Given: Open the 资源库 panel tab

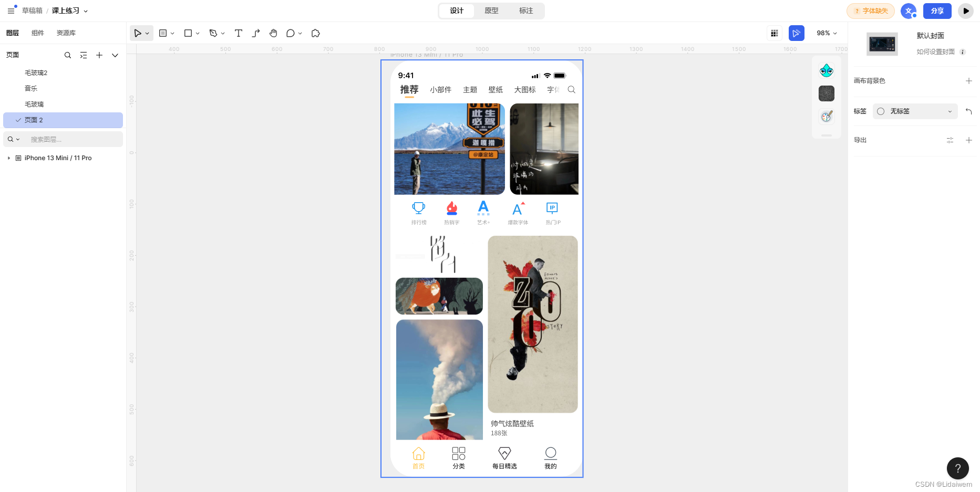Looking at the screenshot, I should [x=66, y=33].
